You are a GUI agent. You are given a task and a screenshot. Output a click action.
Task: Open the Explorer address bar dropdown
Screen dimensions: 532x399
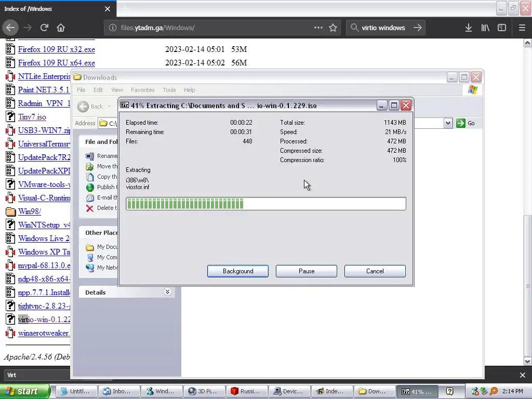[x=448, y=123]
